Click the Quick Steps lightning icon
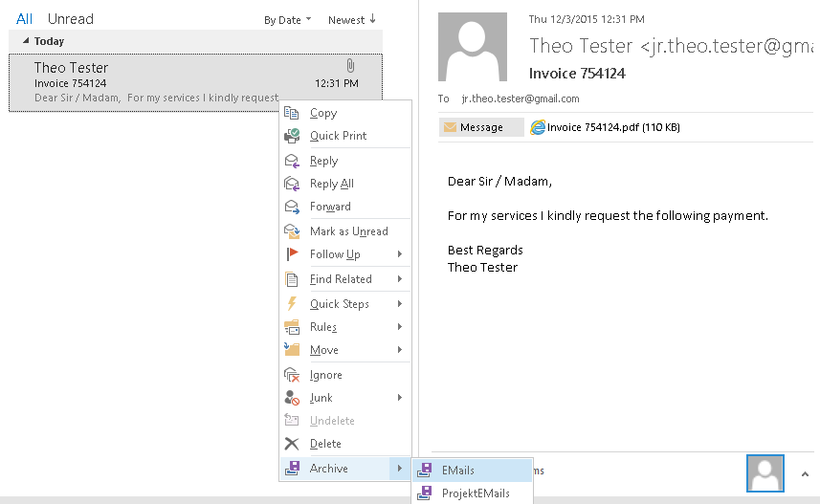 (292, 304)
